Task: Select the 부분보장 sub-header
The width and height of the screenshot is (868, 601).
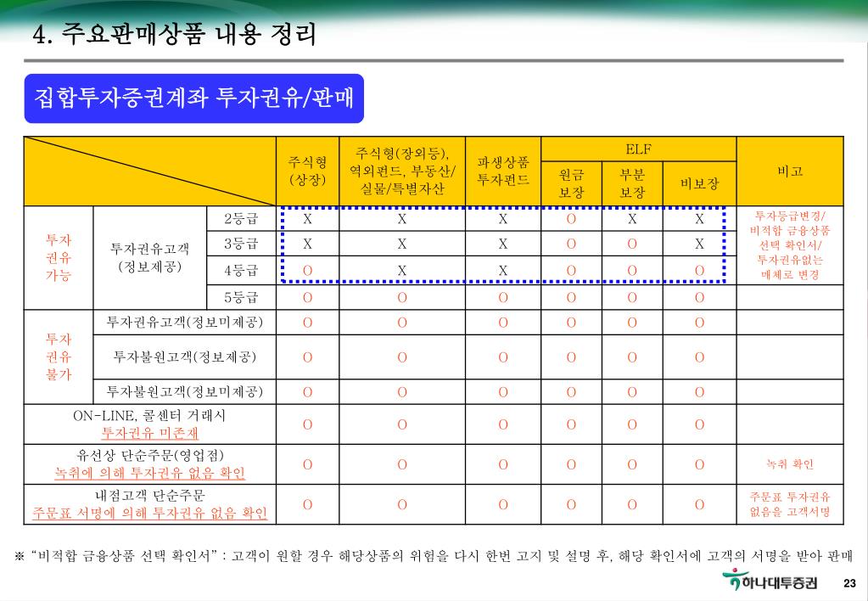Action: (x=632, y=184)
